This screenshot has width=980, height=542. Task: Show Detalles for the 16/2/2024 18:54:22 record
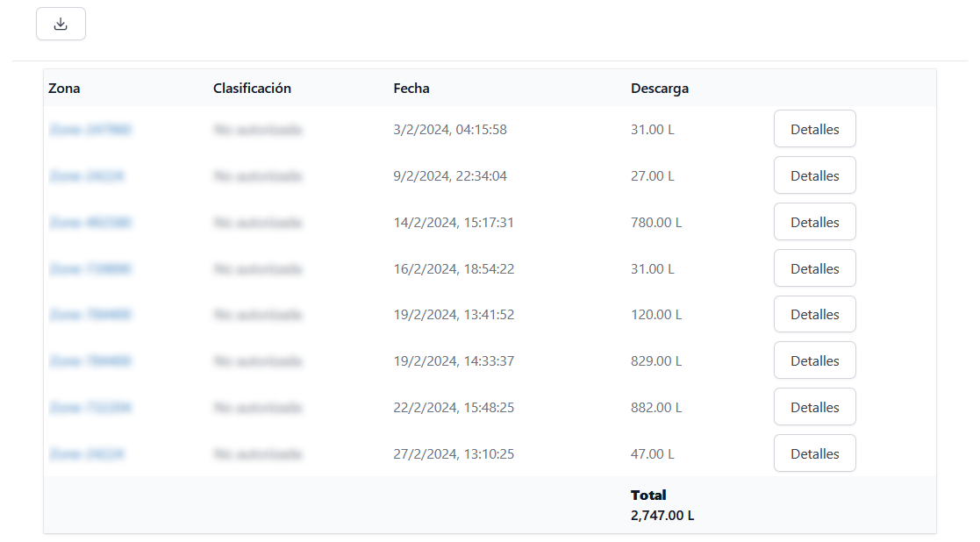pos(814,268)
